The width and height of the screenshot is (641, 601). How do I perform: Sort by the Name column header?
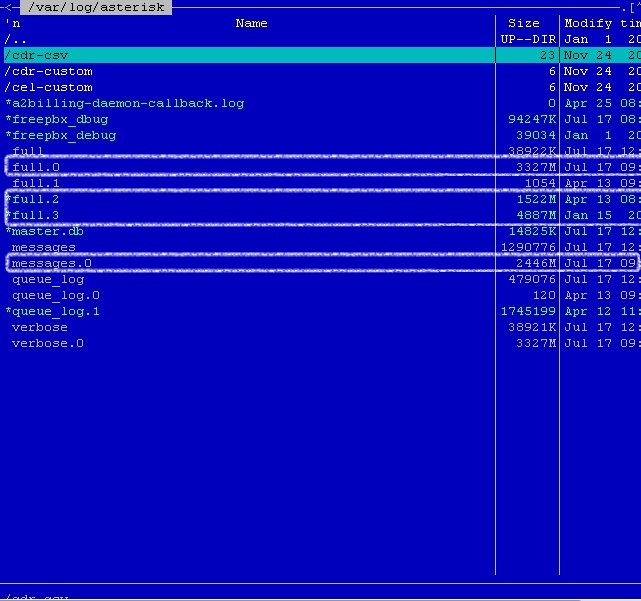pos(251,23)
